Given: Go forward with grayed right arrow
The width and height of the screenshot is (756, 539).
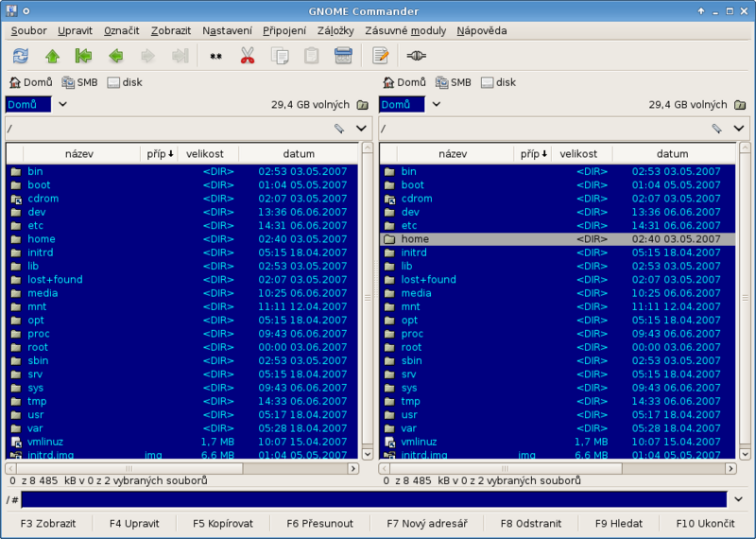Looking at the screenshot, I should [x=148, y=56].
